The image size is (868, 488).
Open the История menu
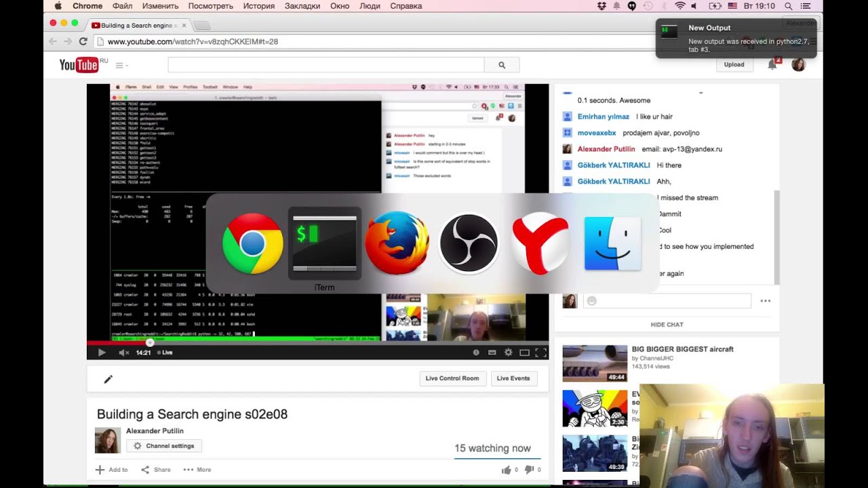[259, 6]
